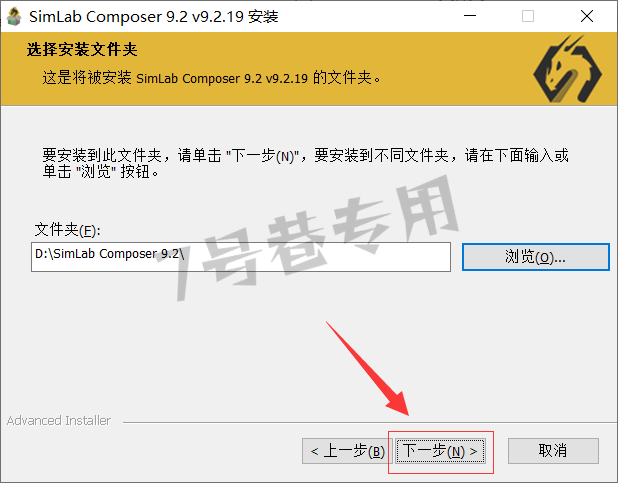
Task: Open folder browser via 浏览(O)... button
Action: (x=536, y=257)
